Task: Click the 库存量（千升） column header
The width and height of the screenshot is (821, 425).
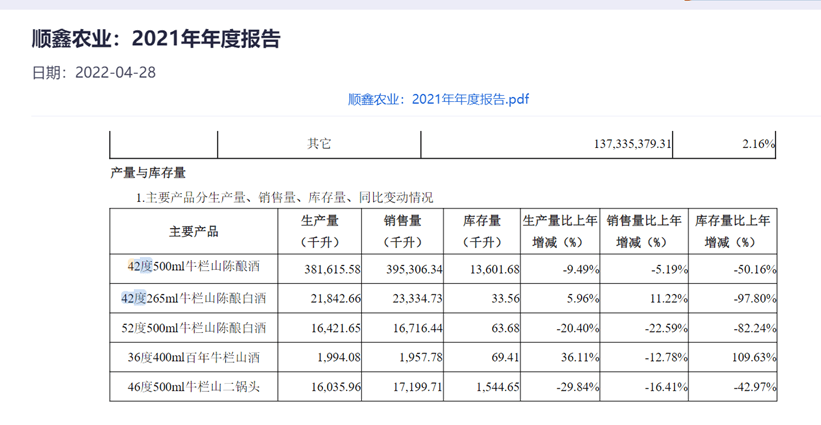Action: [x=482, y=231]
